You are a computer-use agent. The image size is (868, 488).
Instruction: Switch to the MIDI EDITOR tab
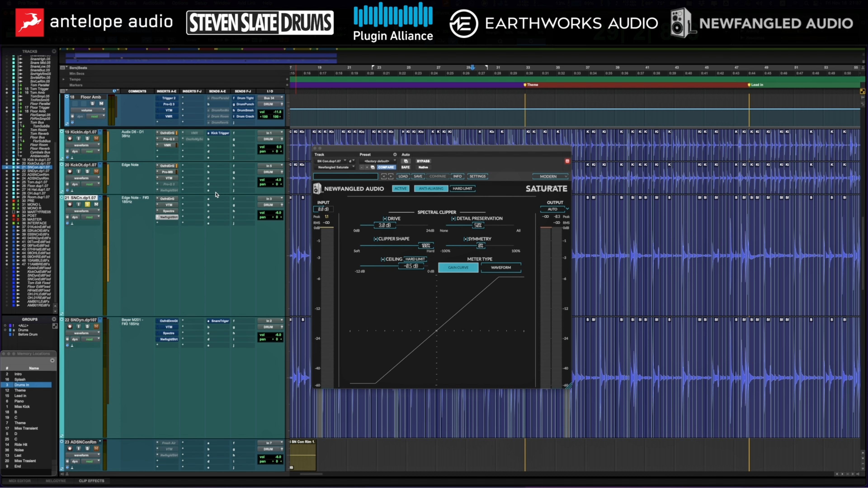(19, 481)
